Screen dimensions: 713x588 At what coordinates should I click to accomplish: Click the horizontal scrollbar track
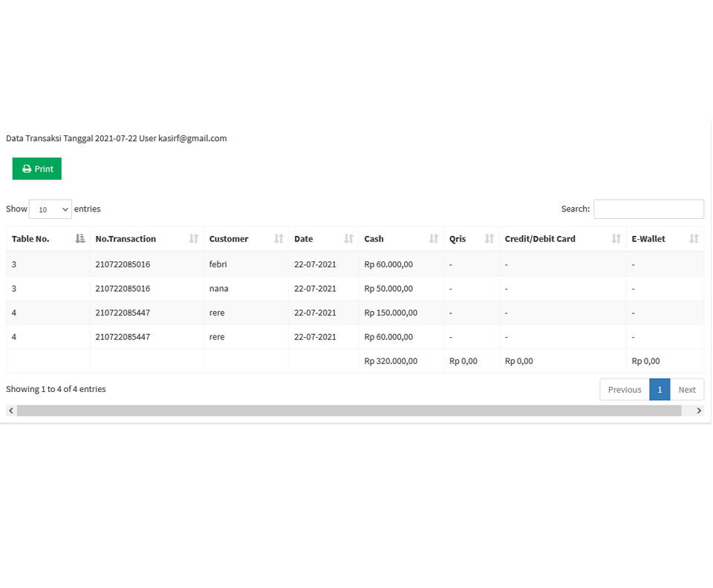(x=349, y=411)
